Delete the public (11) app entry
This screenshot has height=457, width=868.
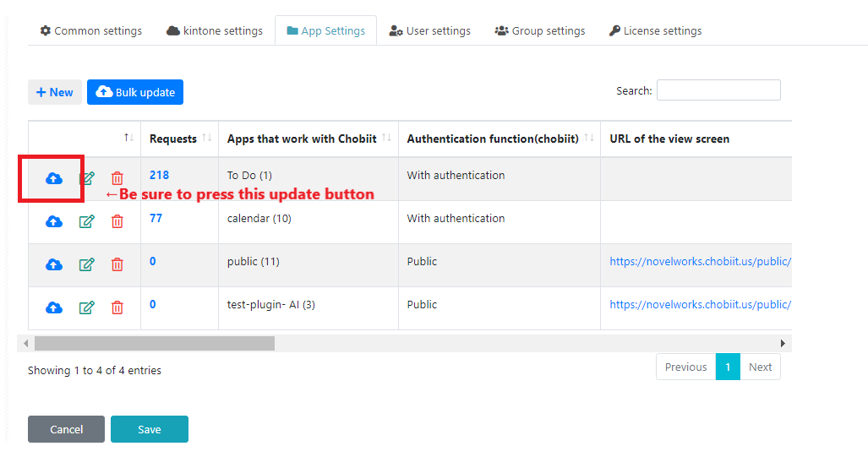pos(117,264)
